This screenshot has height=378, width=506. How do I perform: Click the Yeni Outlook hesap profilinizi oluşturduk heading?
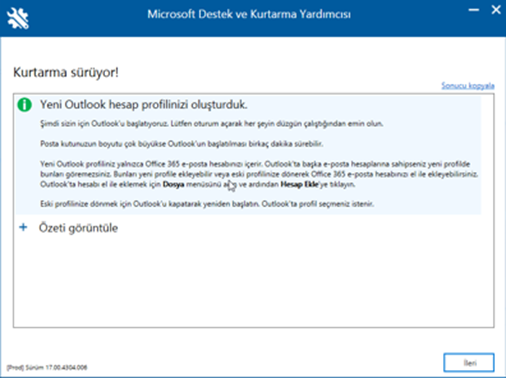(x=143, y=105)
